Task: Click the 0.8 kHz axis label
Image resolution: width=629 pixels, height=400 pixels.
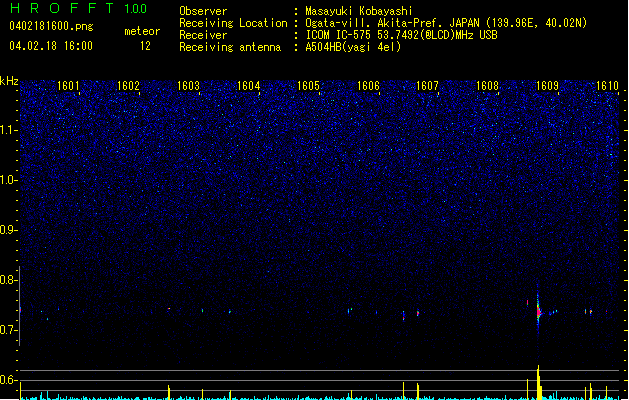Action: [9, 280]
